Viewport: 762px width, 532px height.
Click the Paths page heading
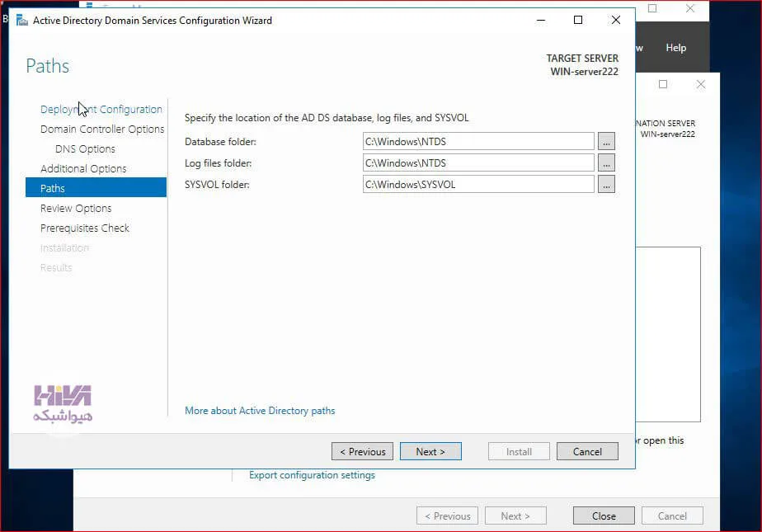(x=48, y=66)
